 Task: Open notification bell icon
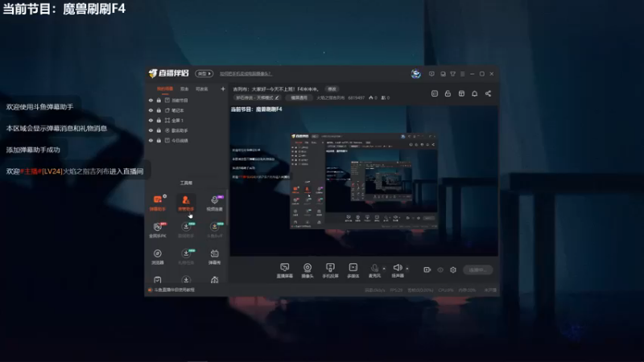coord(474,93)
